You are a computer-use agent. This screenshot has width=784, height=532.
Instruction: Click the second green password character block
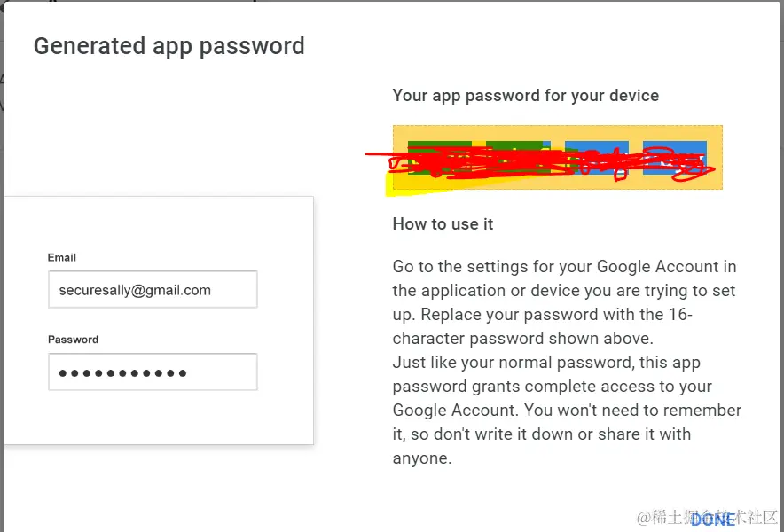[x=518, y=157]
